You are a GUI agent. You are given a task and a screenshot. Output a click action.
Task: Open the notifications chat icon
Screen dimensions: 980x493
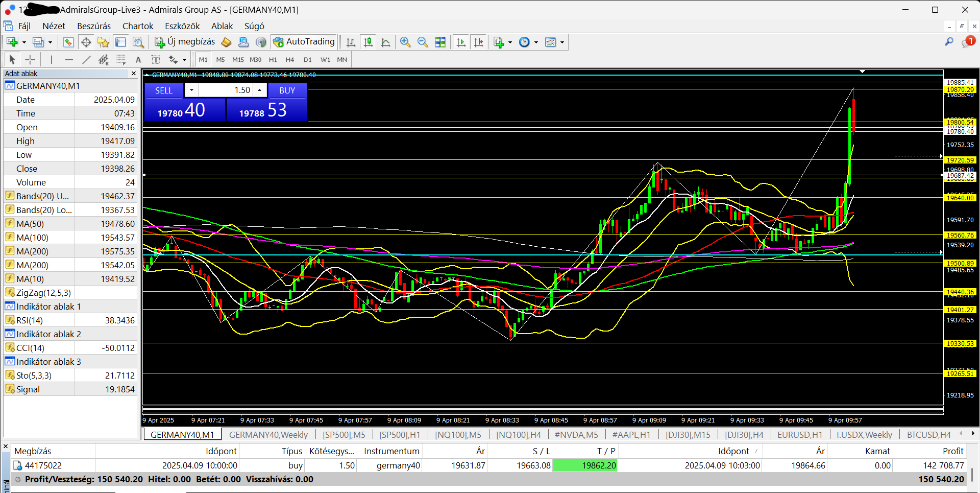pos(967,42)
